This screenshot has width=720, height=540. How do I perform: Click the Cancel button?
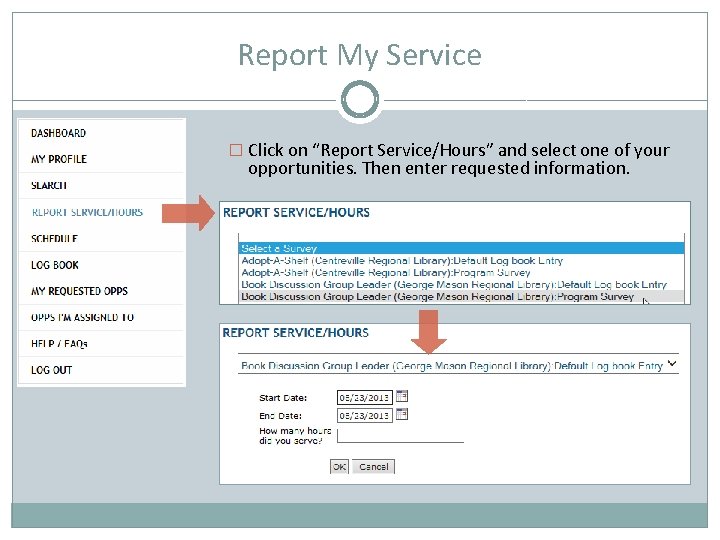pyautogui.click(x=374, y=467)
